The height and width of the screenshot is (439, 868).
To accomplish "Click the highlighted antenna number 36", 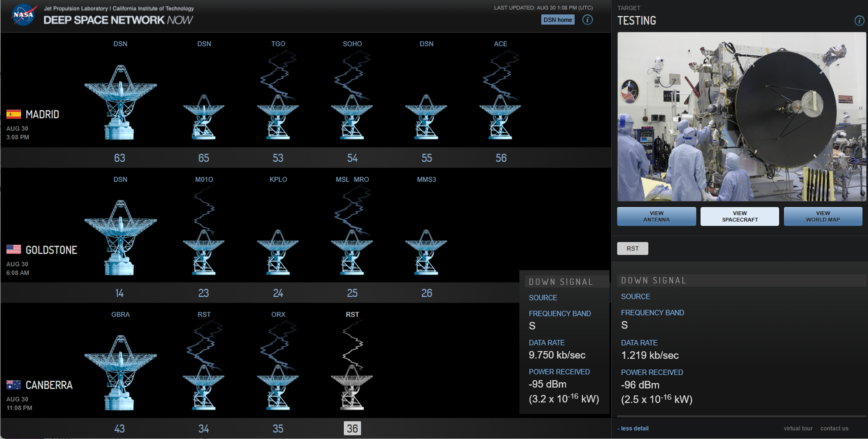I will [352, 428].
